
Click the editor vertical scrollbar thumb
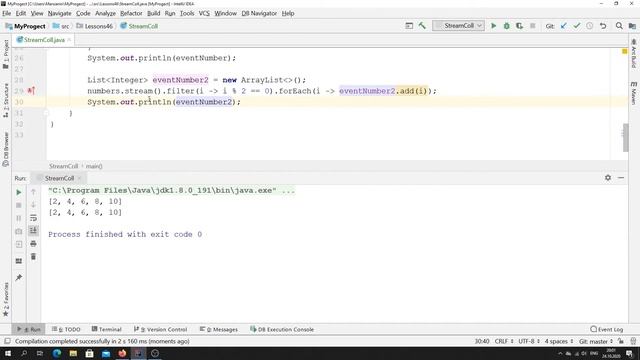(625, 137)
